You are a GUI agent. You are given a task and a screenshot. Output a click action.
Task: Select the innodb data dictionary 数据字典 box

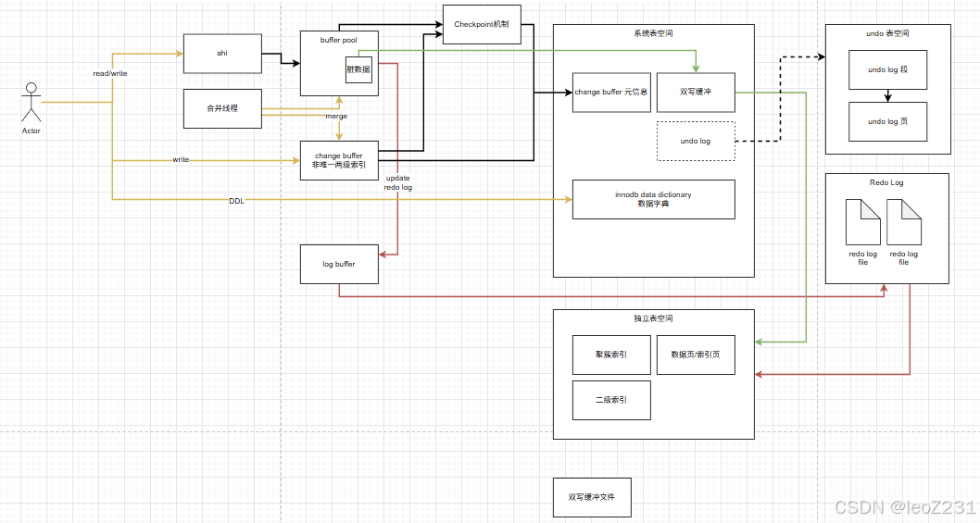coord(654,199)
